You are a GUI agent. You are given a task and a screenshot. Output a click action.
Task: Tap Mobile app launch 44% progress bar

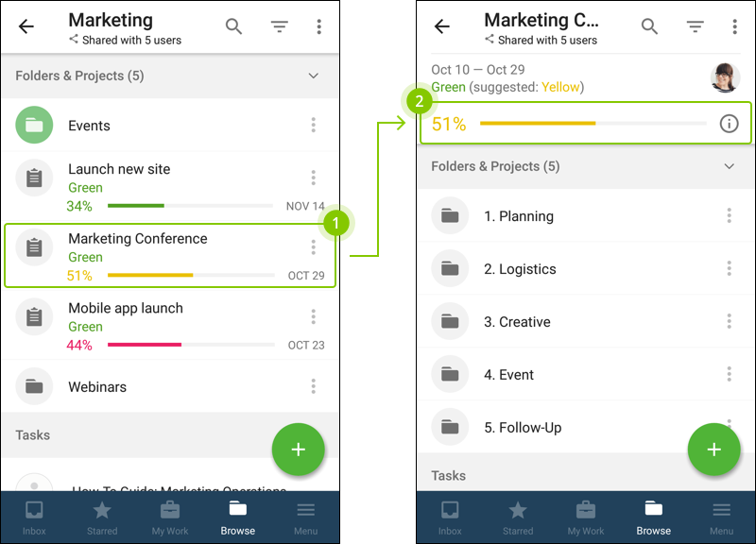(191, 345)
